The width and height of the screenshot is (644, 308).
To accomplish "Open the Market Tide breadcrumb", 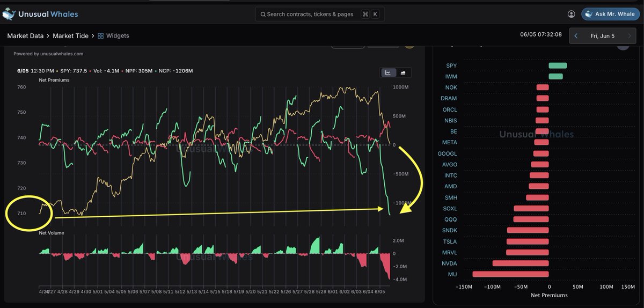I will (x=71, y=36).
